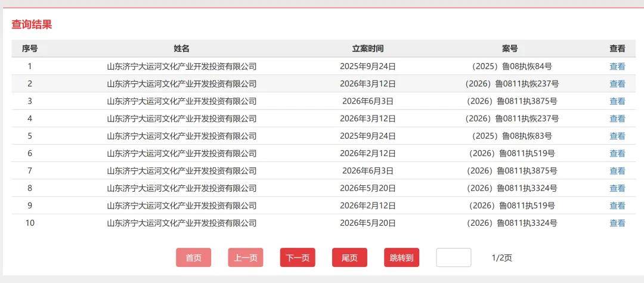Click the 下一页 next page button

[x=298, y=257]
